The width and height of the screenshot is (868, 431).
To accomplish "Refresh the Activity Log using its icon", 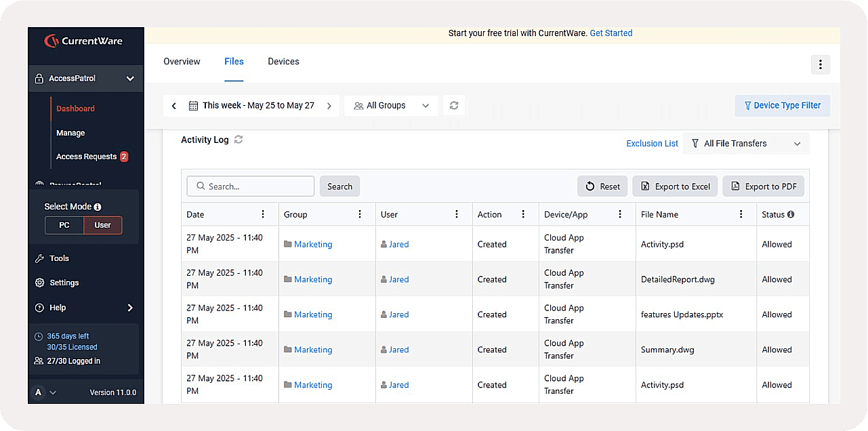I will (239, 140).
